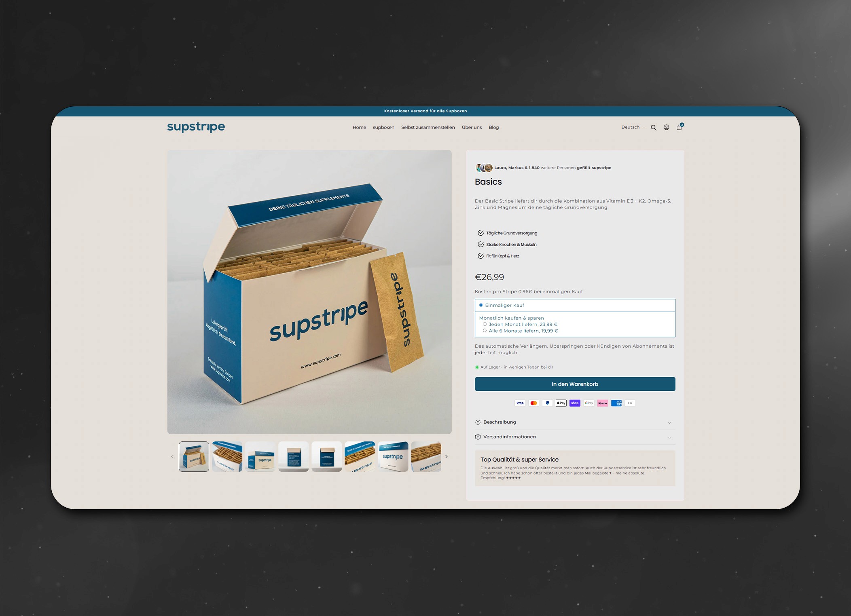
Task: Select Einmaliger Kauf radio option
Action: [x=481, y=305]
